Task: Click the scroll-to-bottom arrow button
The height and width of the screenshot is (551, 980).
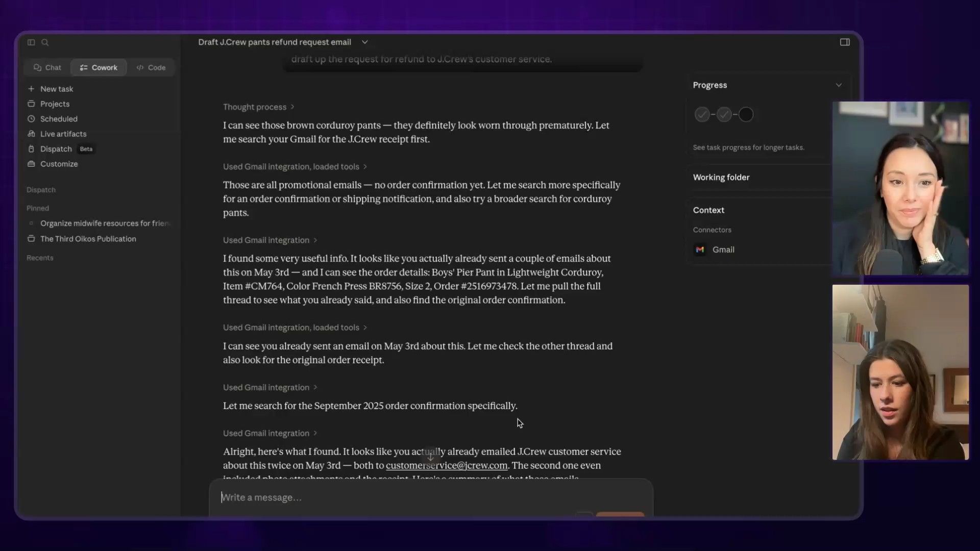Action: tap(430, 457)
